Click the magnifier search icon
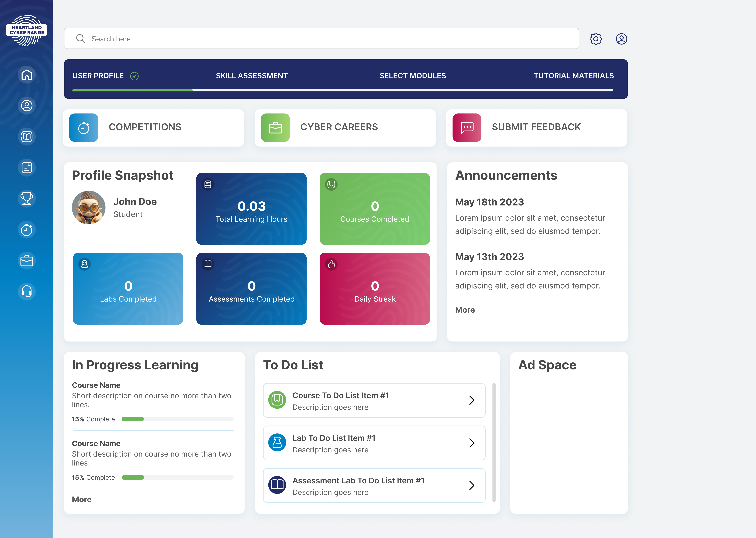Image resolution: width=756 pixels, height=538 pixels. pos(80,39)
